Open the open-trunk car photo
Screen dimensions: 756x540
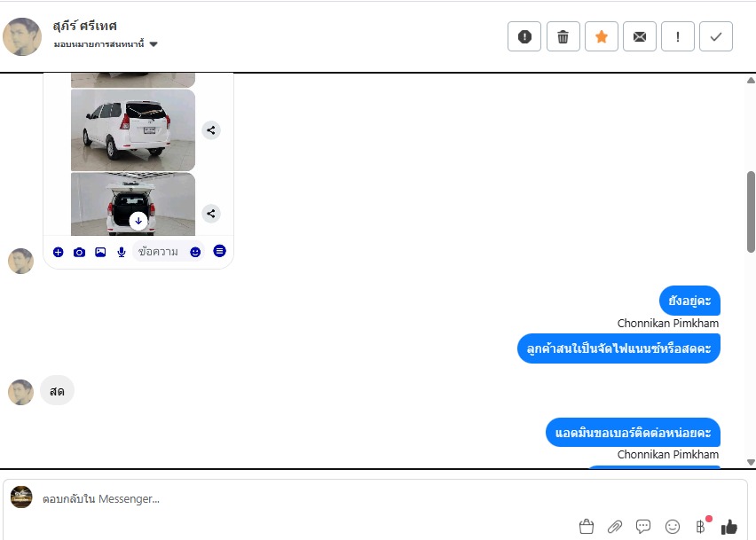(x=133, y=204)
